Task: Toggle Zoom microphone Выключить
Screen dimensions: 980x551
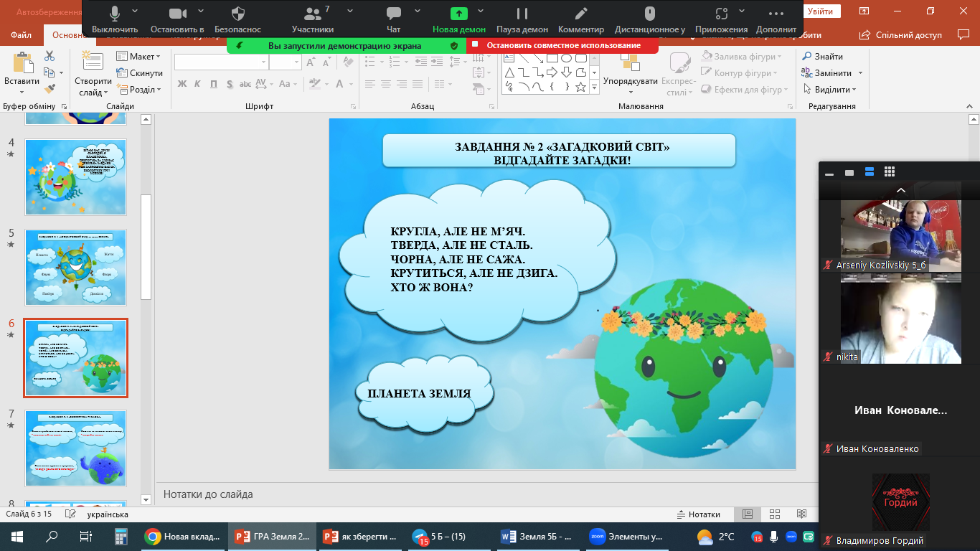Action: click(x=115, y=19)
